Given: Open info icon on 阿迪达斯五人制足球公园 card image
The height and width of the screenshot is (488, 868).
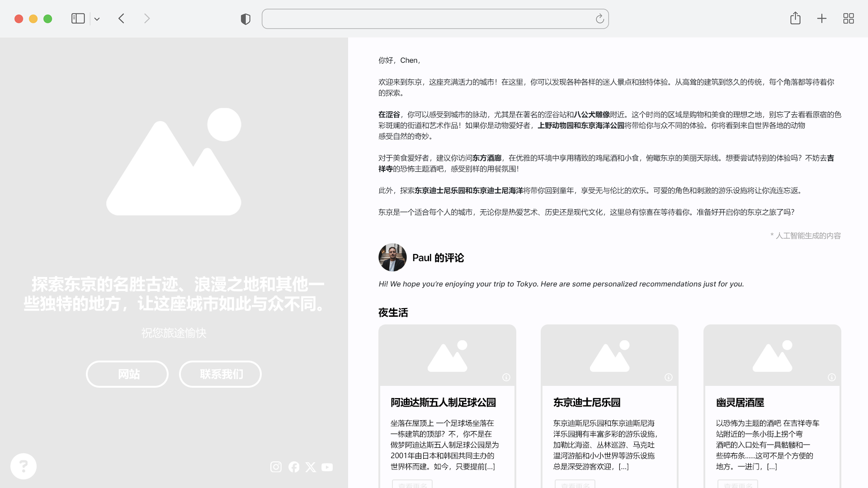Looking at the screenshot, I should click(x=506, y=377).
